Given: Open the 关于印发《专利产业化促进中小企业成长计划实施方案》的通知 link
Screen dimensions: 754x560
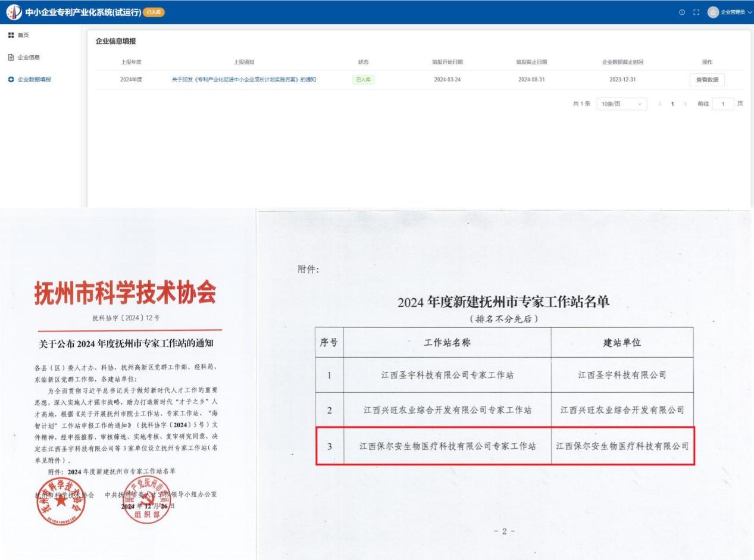Looking at the screenshot, I should coord(244,80).
